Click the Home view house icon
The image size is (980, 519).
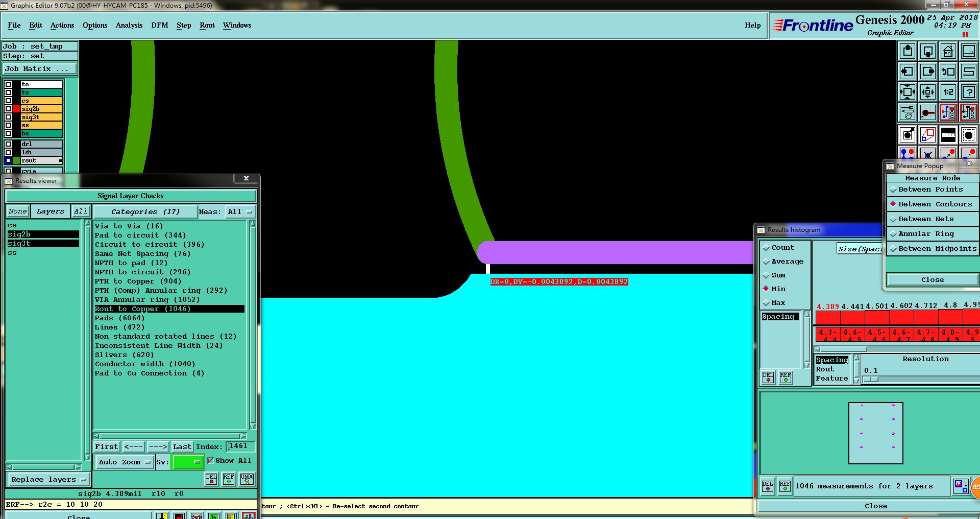[948, 51]
